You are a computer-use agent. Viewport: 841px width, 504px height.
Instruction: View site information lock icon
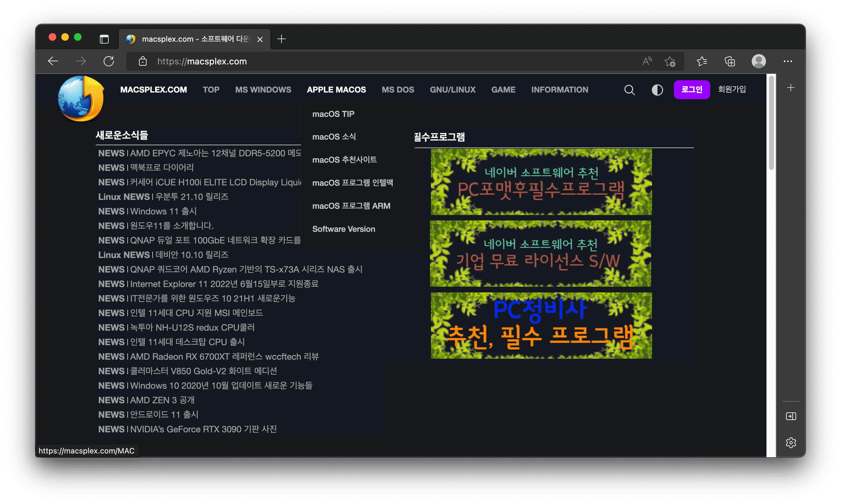[x=143, y=61]
